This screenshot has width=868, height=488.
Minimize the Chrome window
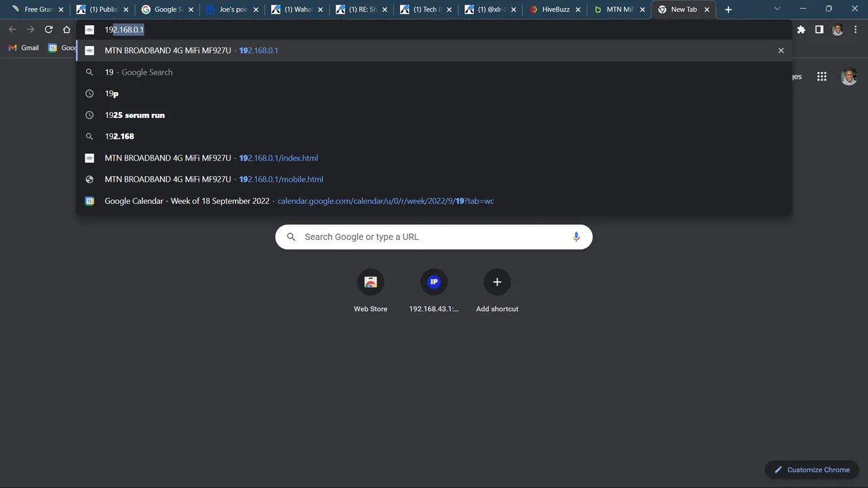tap(803, 9)
